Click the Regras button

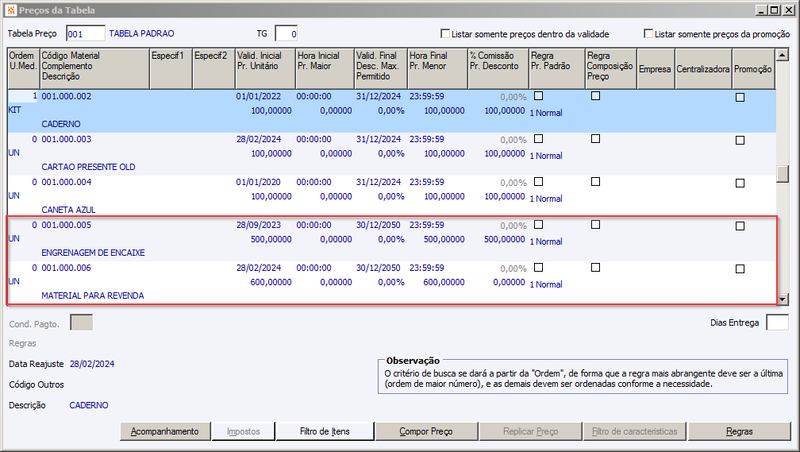click(x=739, y=432)
